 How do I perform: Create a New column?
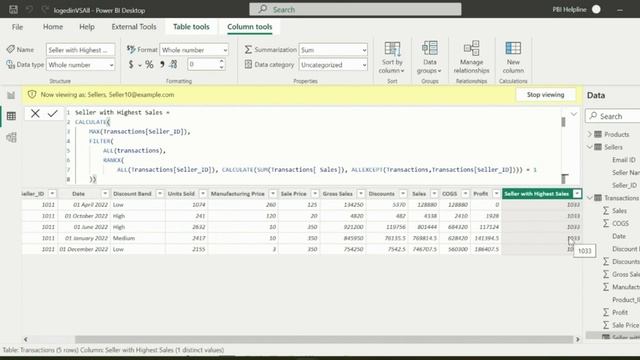(x=513, y=58)
